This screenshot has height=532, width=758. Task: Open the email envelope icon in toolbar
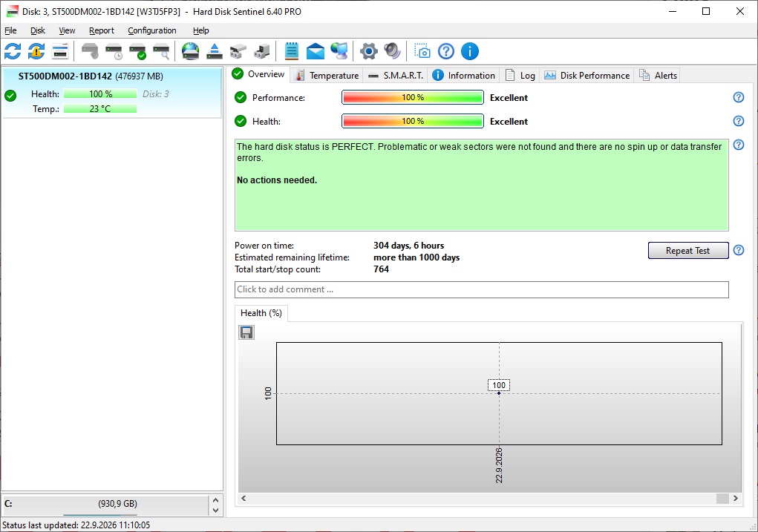pyautogui.click(x=316, y=51)
